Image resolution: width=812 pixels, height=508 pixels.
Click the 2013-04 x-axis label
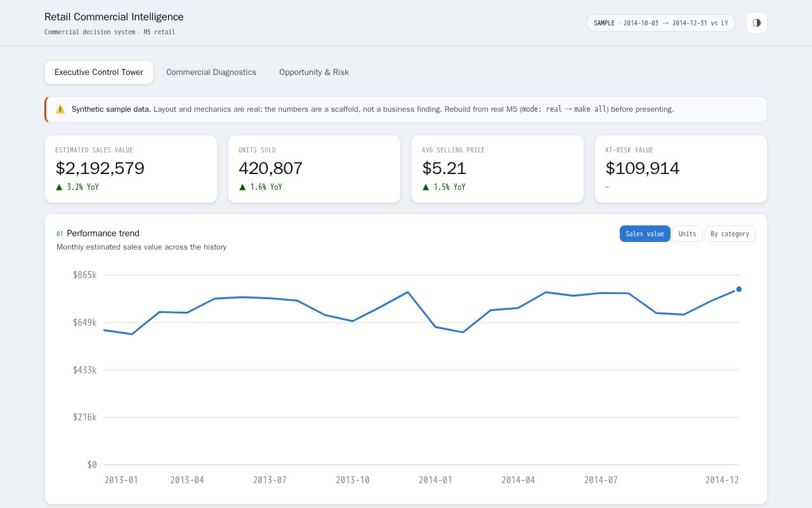[187, 480]
